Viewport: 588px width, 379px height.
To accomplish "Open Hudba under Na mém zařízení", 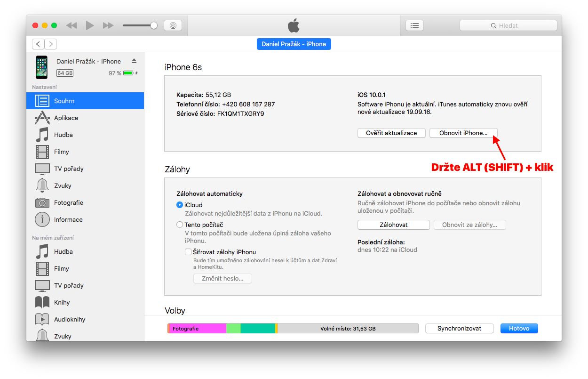I will tap(85, 251).
